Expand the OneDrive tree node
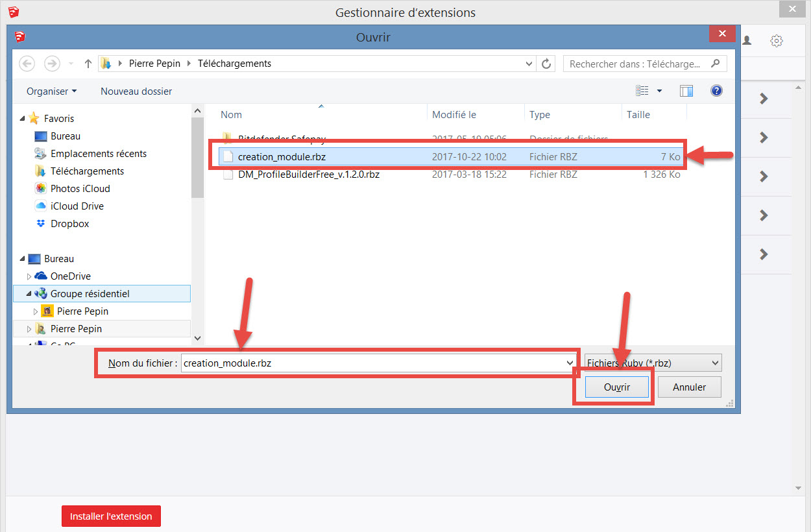The image size is (811, 532). pyautogui.click(x=29, y=276)
